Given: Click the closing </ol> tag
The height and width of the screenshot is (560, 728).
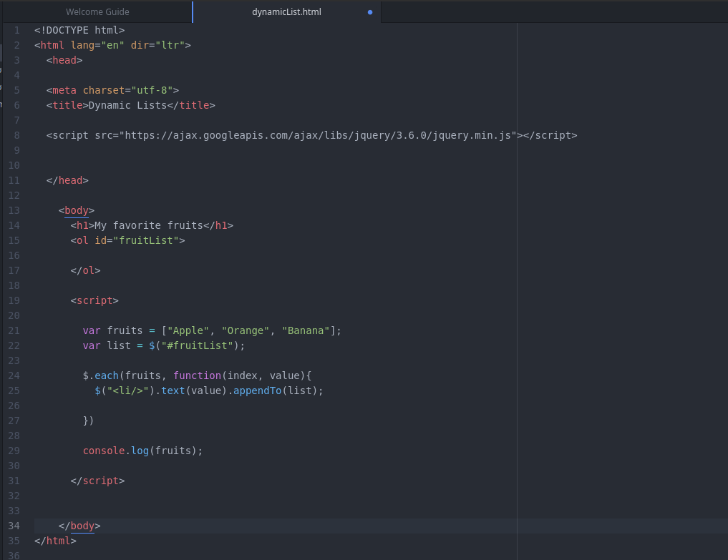Looking at the screenshot, I should pos(85,270).
